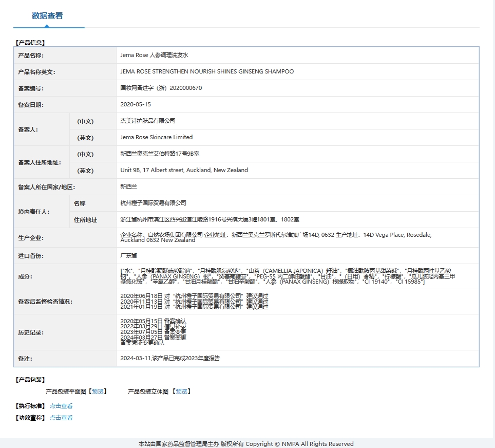The image size is (495, 448).
Task: Click the 进口省份 label
Action: point(31,255)
